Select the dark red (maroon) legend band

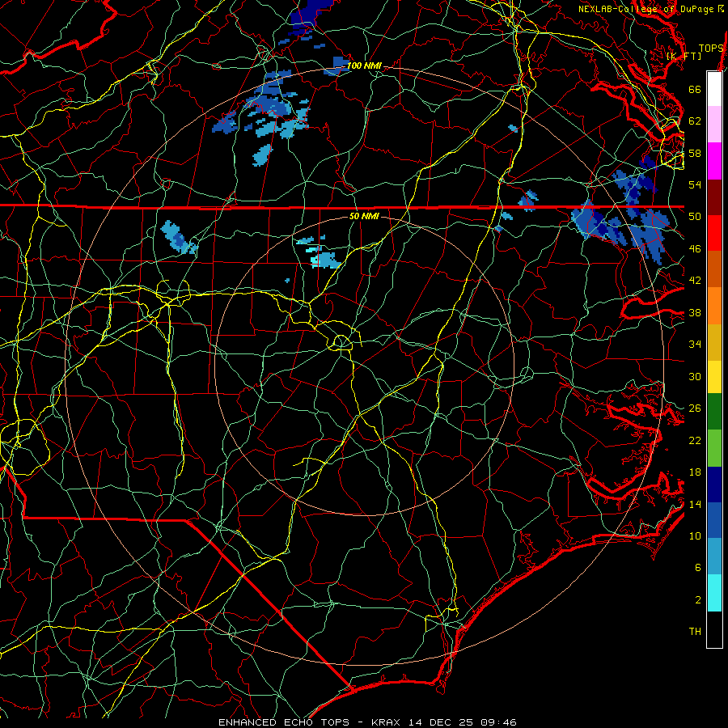coord(714,197)
